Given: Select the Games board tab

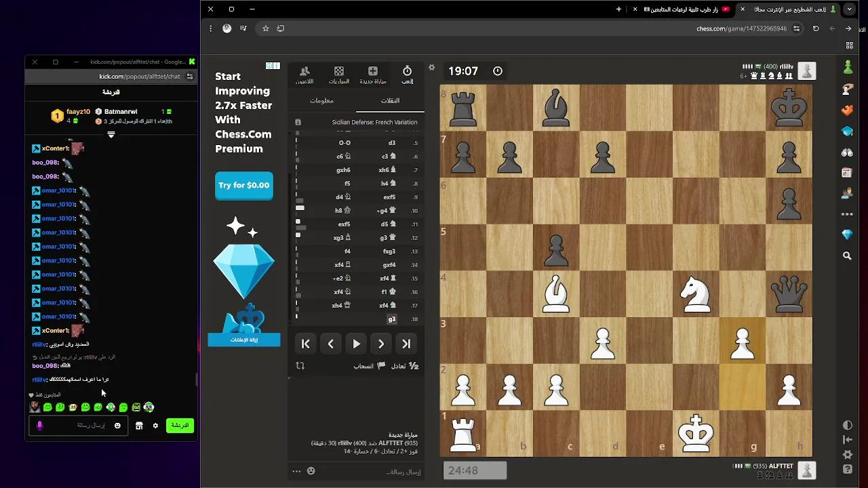Looking at the screenshot, I should pyautogui.click(x=339, y=75).
